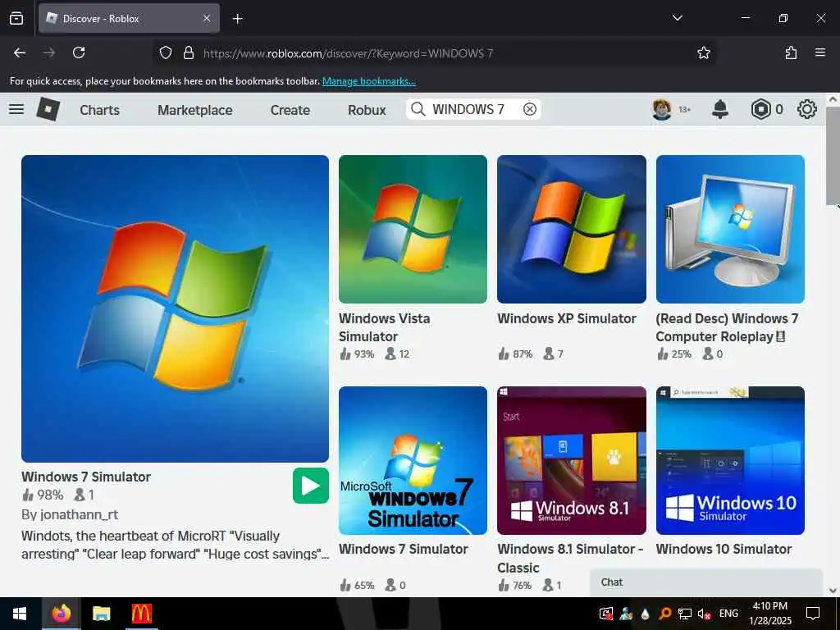This screenshot has height=630, width=840.
Task: Click Firefox in the taskbar
Action: coord(61,614)
